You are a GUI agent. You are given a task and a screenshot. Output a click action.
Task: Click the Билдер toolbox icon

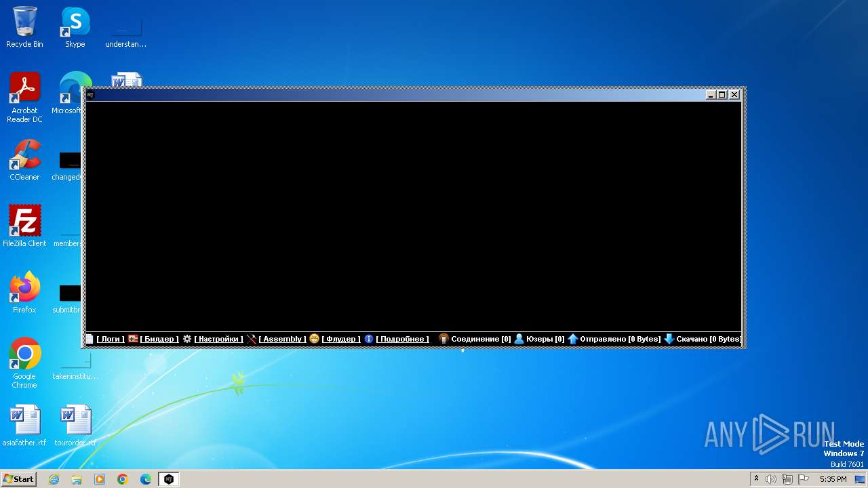134,339
